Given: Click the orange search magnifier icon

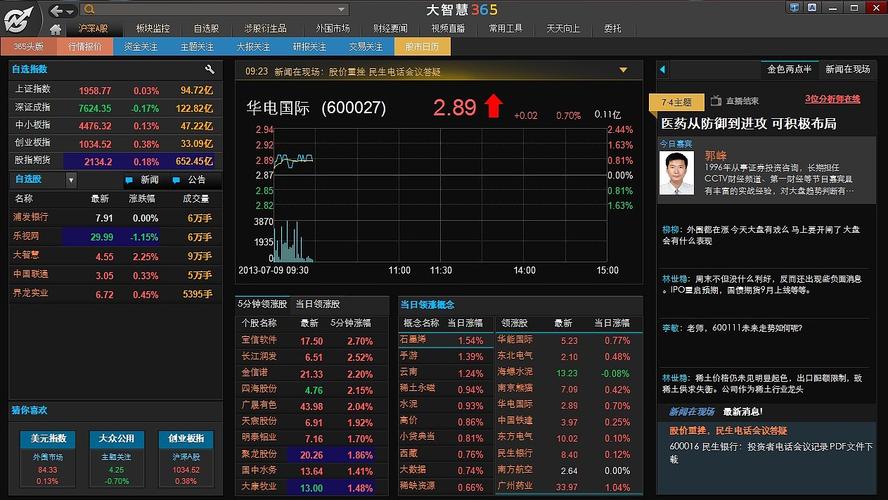Looking at the screenshot, I should 89,9.
